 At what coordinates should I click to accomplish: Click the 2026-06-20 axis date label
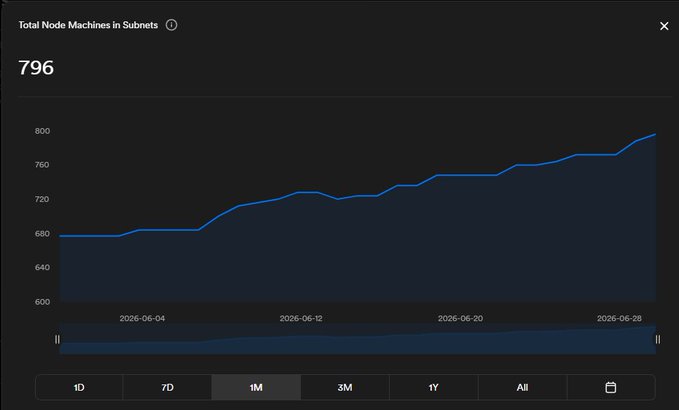click(460, 318)
